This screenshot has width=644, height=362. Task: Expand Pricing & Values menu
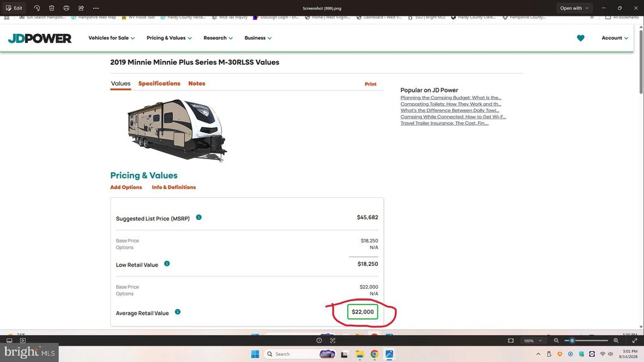(x=169, y=38)
